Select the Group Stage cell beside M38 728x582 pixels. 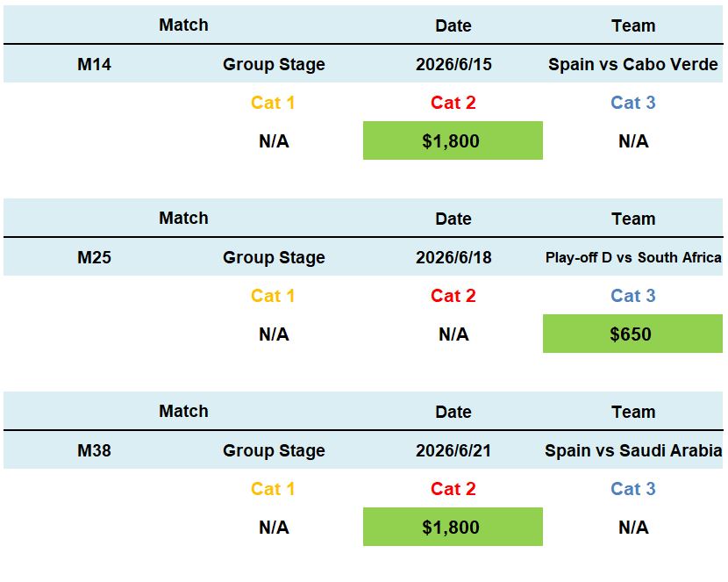click(274, 450)
